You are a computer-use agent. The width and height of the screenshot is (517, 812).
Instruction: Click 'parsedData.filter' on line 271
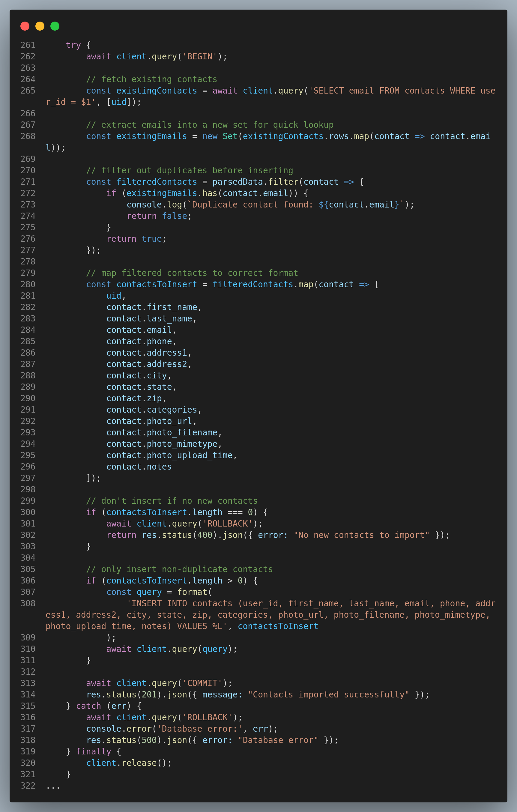255,182
